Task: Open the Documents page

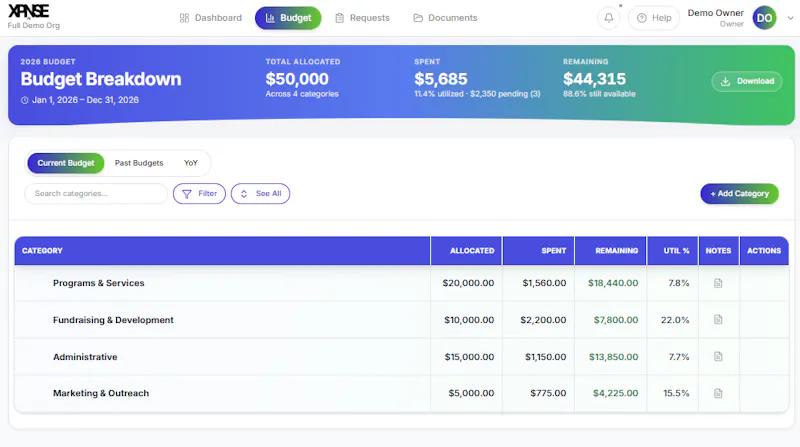Action: click(x=445, y=18)
